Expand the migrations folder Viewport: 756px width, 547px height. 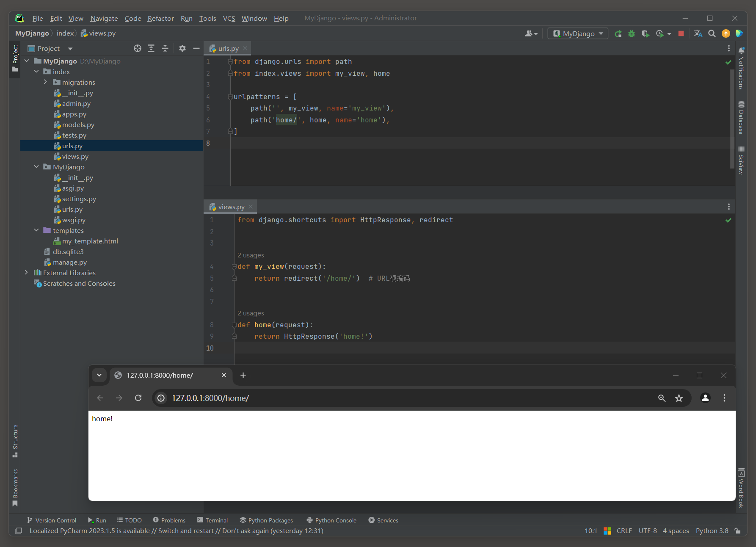click(x=46, y=82)
